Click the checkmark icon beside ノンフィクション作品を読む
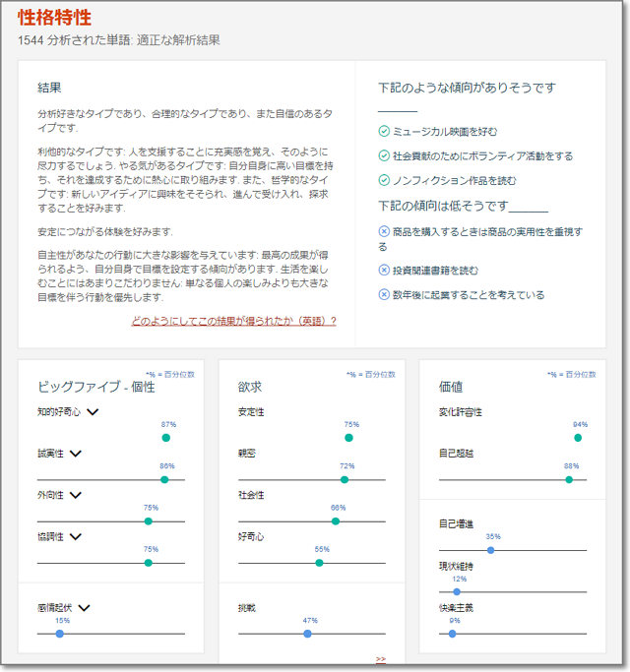Screen dimensions: 630x672 384,181
